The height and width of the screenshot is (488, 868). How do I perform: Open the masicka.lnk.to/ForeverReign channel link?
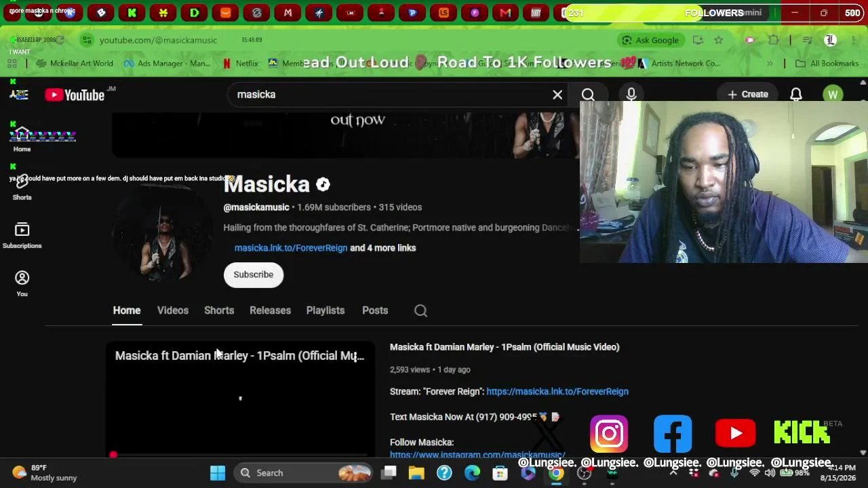pos(291,248)
